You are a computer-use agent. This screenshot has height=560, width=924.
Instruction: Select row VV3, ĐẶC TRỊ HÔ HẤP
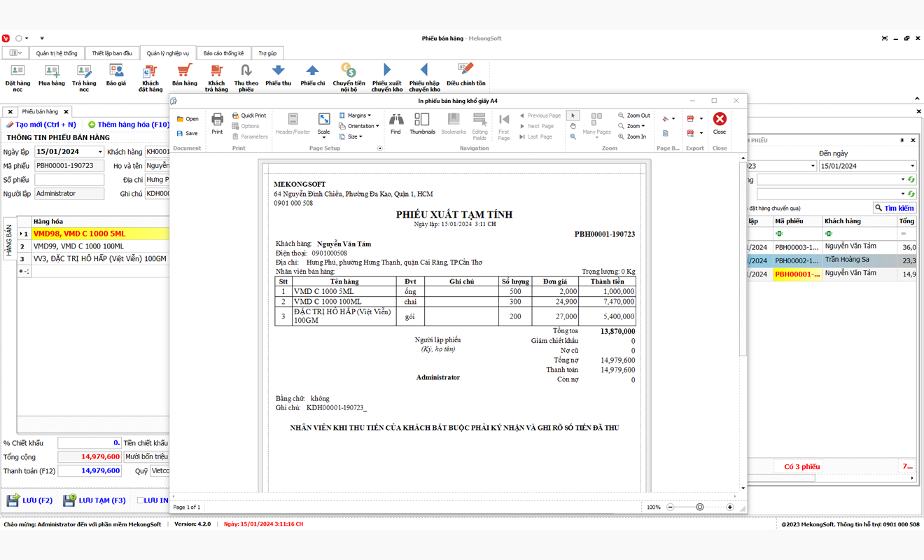coord(93,259)
